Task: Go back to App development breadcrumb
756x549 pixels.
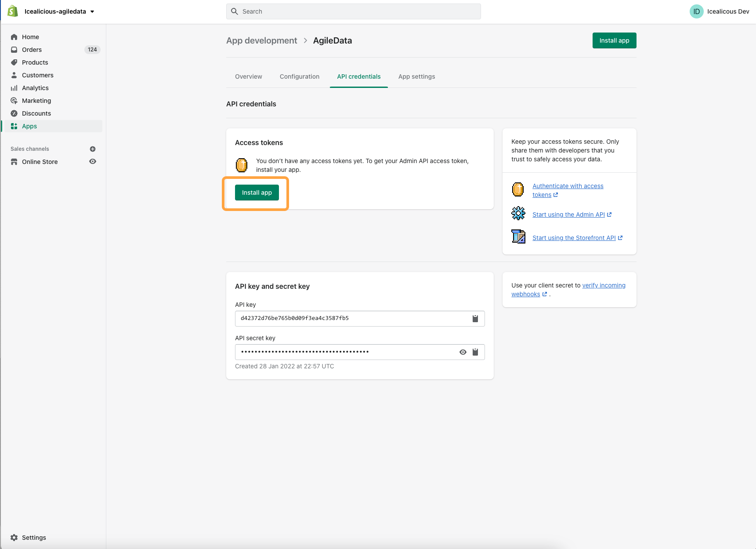Action: (x=262, y=40)
